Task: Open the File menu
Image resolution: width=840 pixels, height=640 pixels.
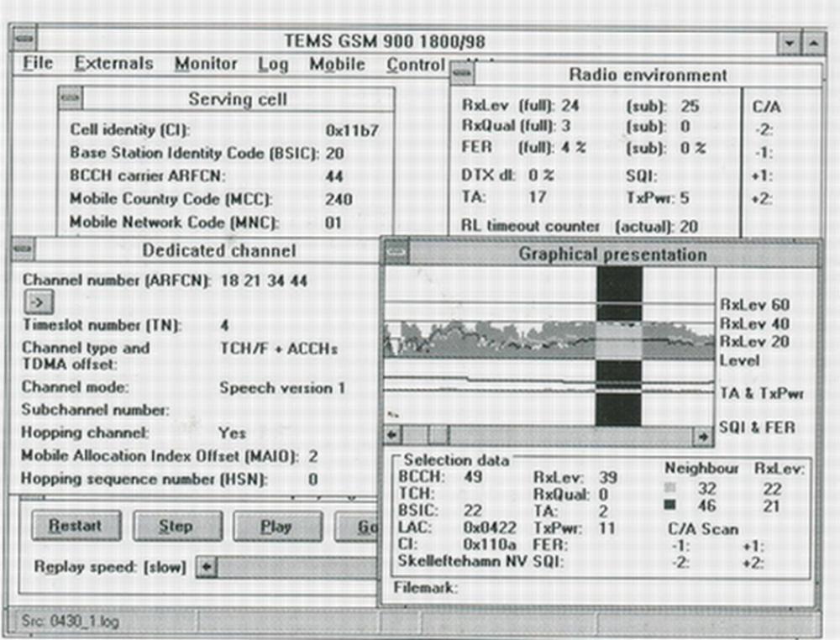Action: [x=38, y=63]
